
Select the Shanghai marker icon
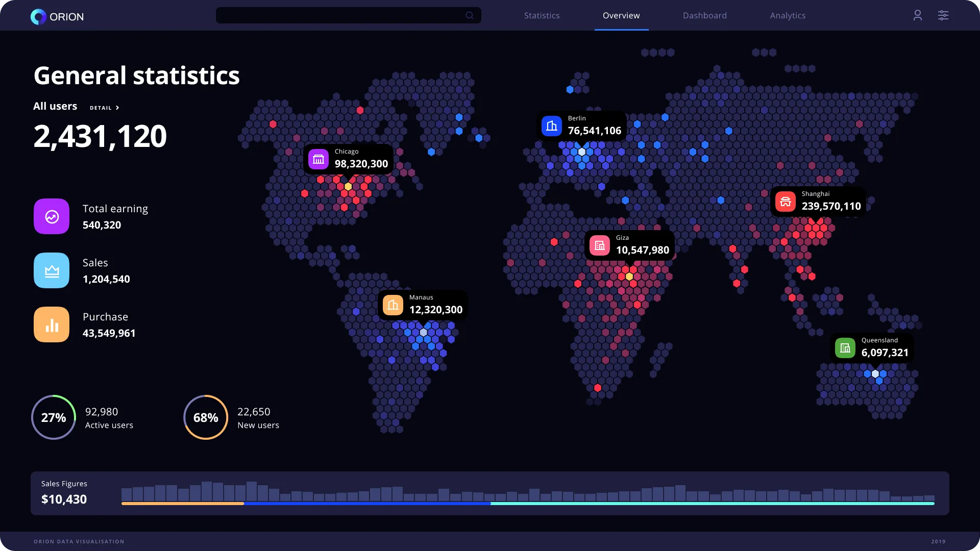(x=786, y=201)
